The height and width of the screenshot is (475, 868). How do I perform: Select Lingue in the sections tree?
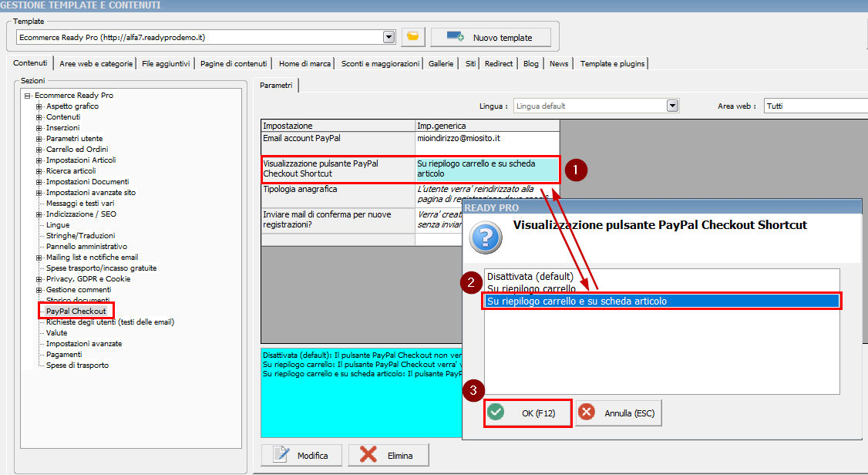coord(58,224)
